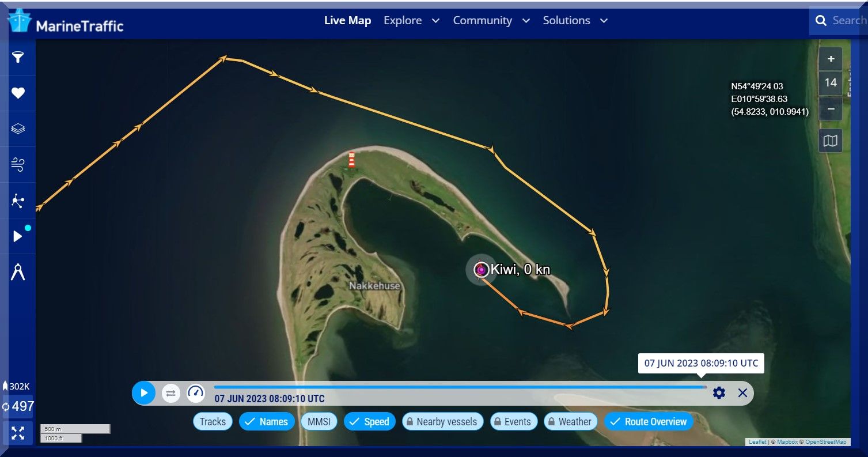Screen dimensions: 868x457
Task: Open playback settings gear icon
Action: click(719, 393)
